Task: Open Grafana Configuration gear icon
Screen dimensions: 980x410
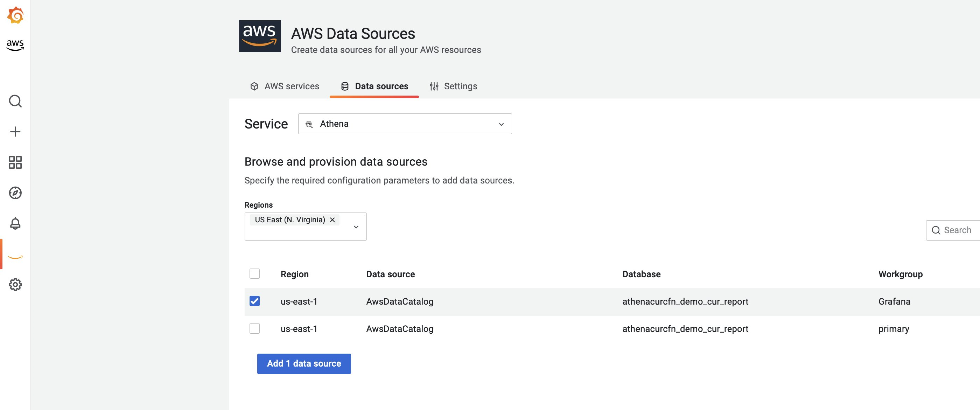Action: 15,284
